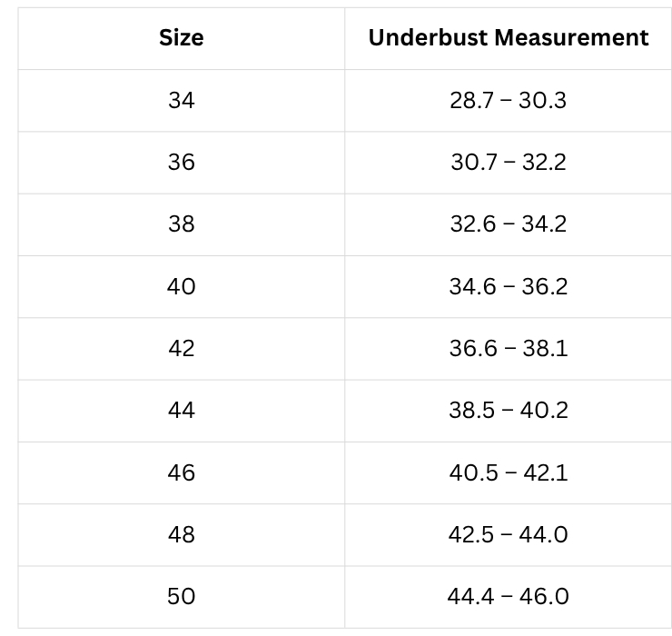This screenshot has width=672, height=636.
Task: Select the size 34 cell
Action: [182, 100]
